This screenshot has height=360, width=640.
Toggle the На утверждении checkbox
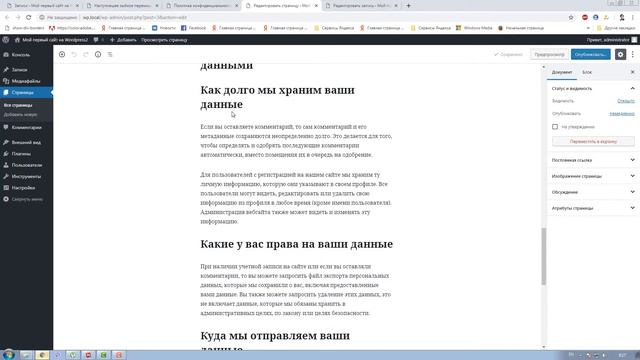(555, 127)
